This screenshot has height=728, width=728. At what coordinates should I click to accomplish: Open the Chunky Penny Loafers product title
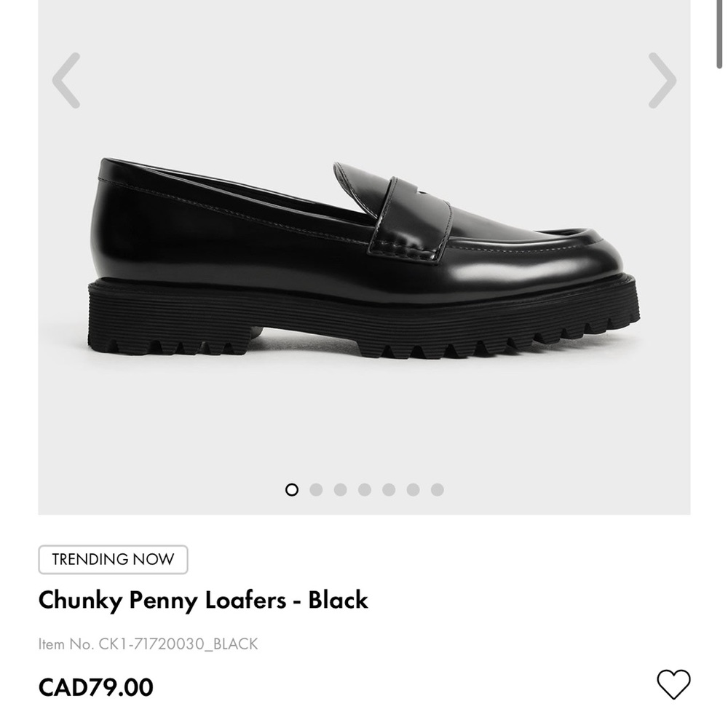pyautogui.click(x=205, y=601)
